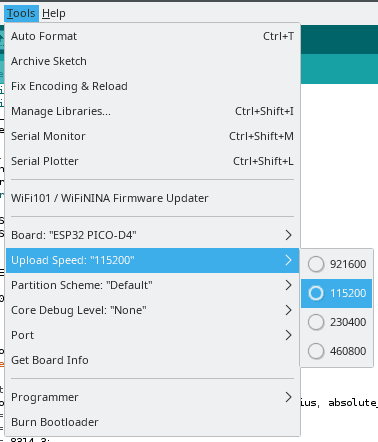
Task: Run Auto Format on the sketch
Action: (152, 36)
